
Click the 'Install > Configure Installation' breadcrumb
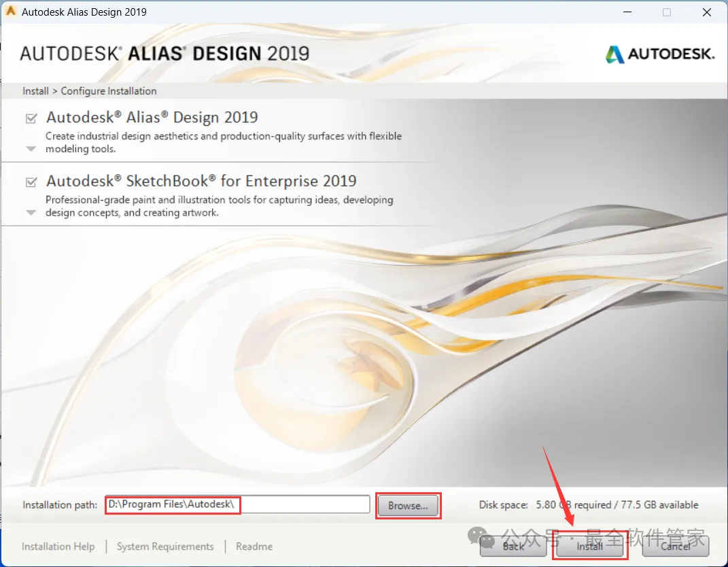(89, 91)
